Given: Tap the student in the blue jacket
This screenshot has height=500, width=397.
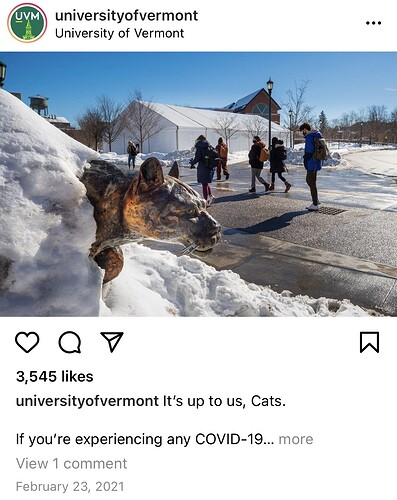Looking at the screenshot, I should click(x=312, y=167).
